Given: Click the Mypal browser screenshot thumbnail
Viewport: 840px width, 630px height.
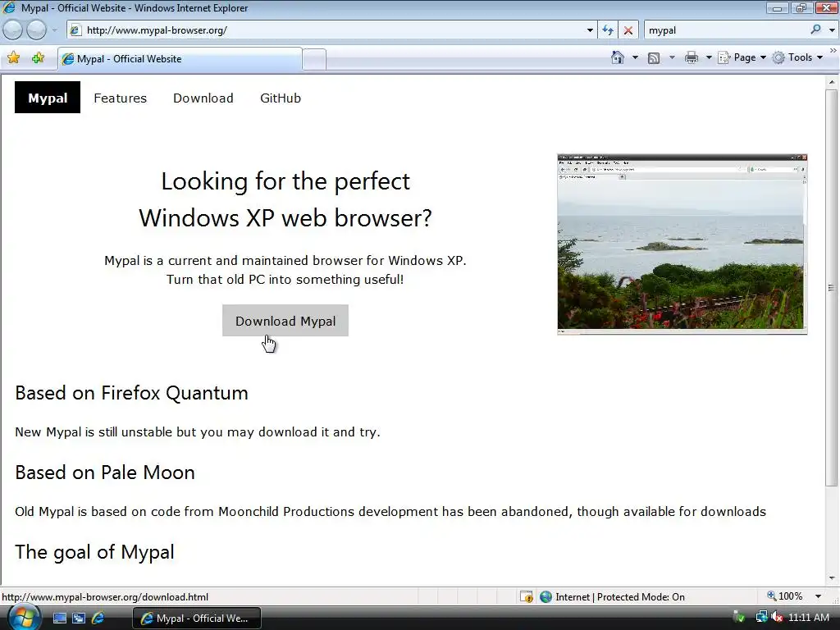Looking at the screenshot, I should pos(682,244).
